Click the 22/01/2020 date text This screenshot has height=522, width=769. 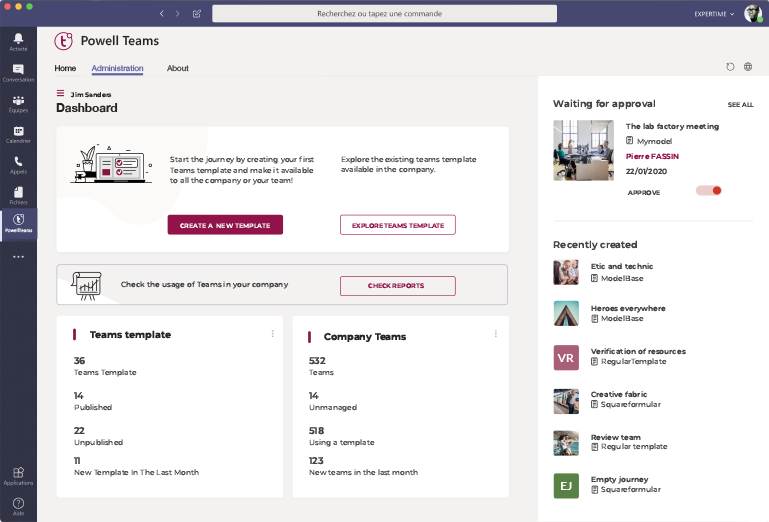646,171
